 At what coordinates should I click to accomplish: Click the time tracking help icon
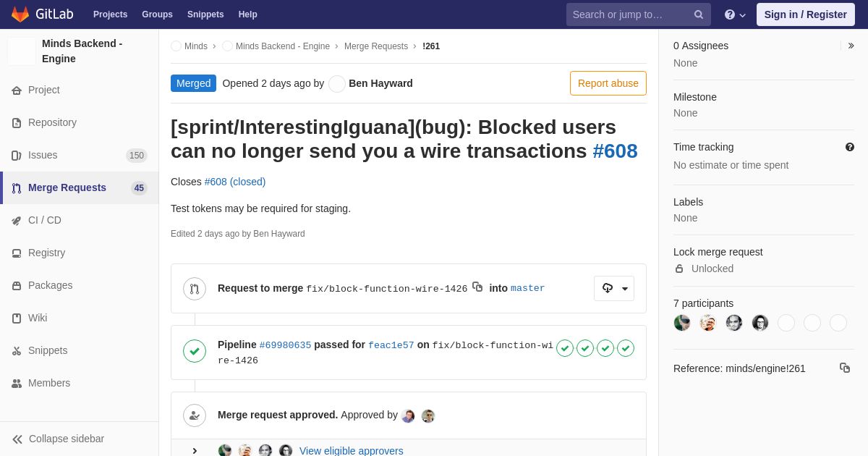pyautogui.click(x=850, y=147)
